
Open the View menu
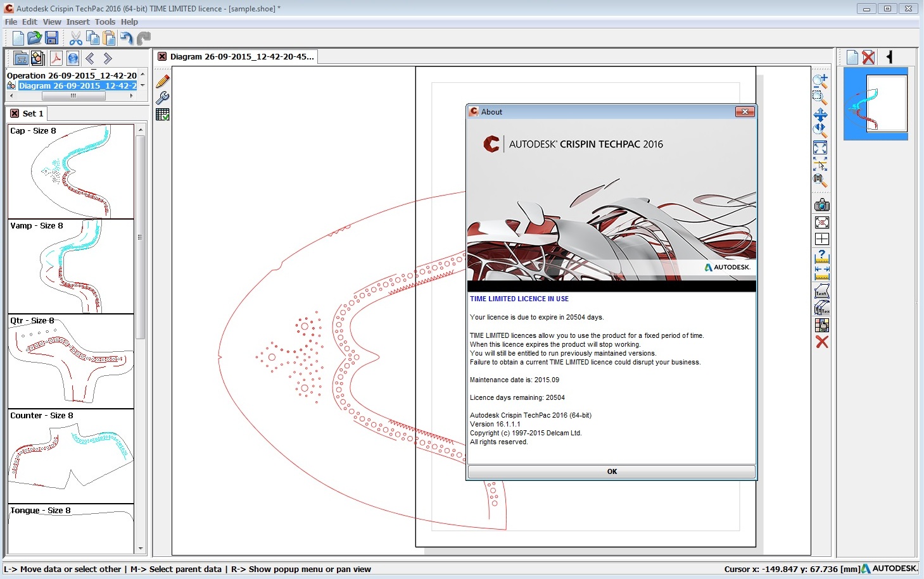click(52, 22)
